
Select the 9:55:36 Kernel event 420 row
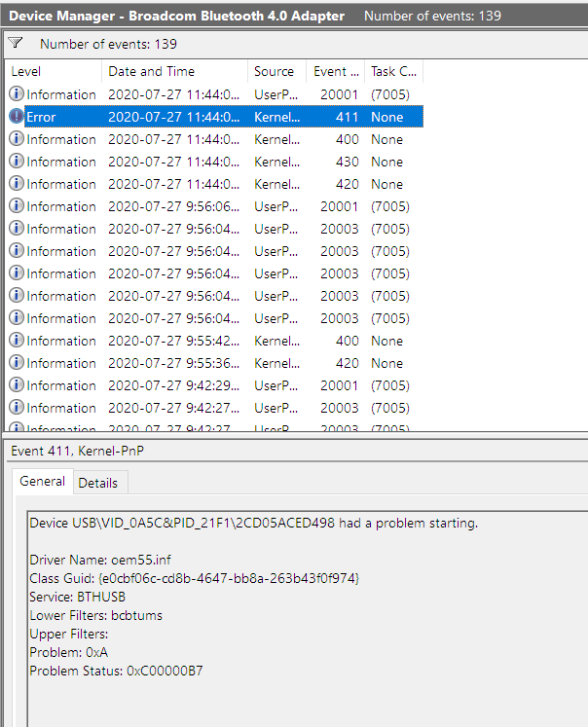point(215,363)
